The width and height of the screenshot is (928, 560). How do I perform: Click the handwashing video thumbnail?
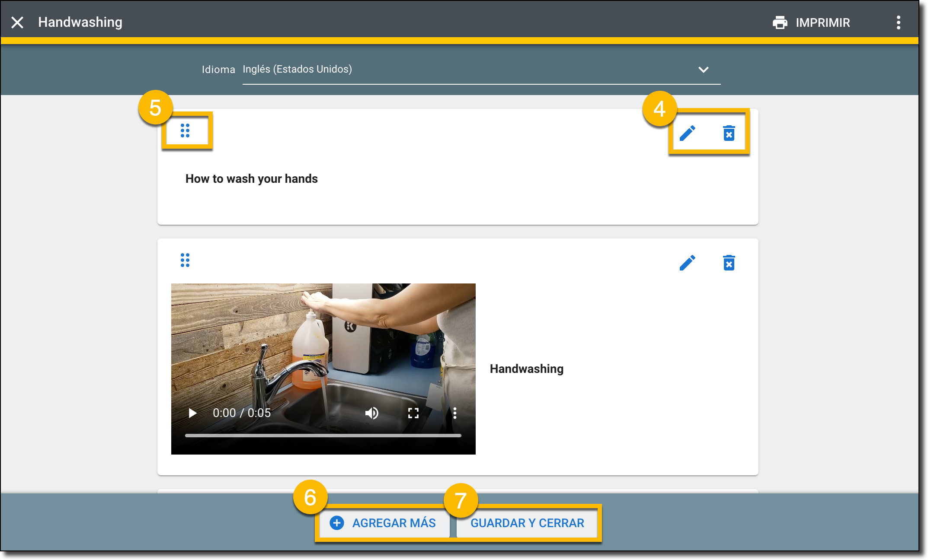click(x=323, y=369)
